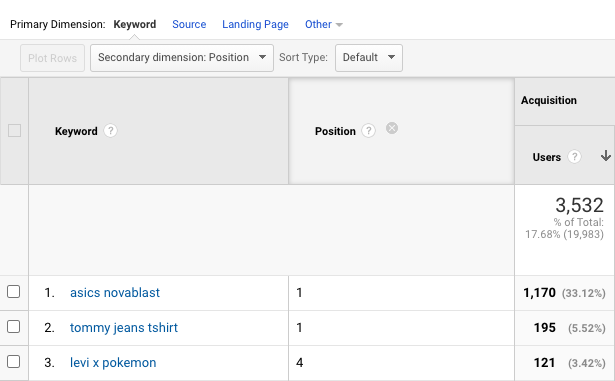Click the Acquisition group header

[549, 100]
